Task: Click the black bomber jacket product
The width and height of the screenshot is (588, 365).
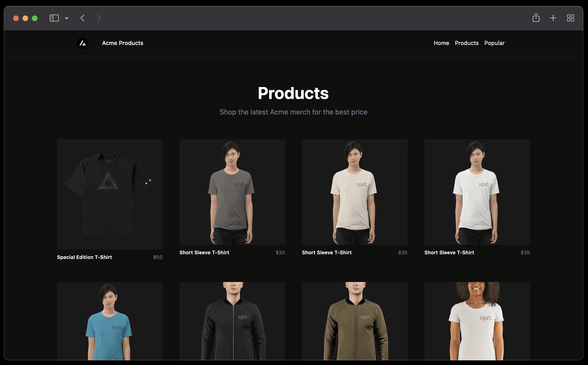Action: coord(232,321)
